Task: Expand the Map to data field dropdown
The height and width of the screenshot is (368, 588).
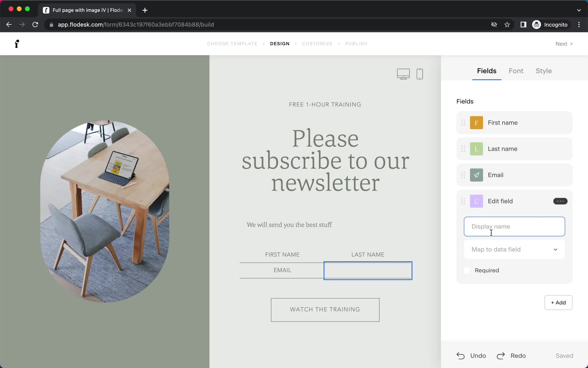Action: 514,249
